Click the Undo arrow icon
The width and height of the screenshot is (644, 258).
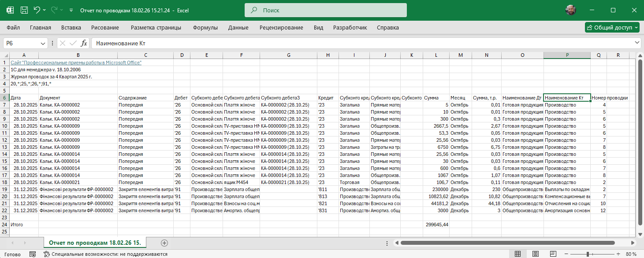tap(37, 10)
